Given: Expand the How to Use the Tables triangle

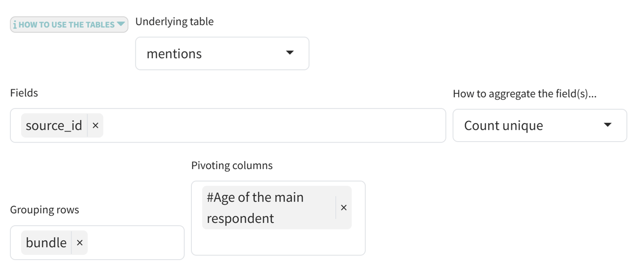Looking at the screenshot, I should [x=121, y=24].
